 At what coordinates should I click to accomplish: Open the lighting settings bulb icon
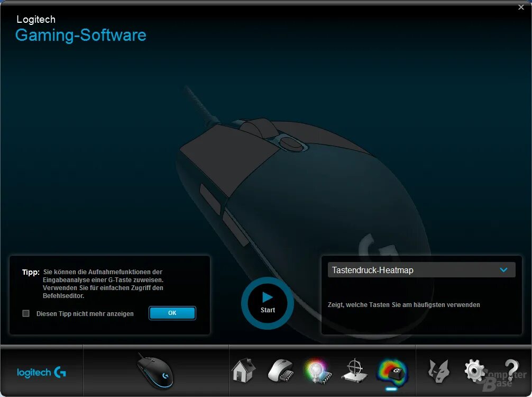tap(317, 371)
